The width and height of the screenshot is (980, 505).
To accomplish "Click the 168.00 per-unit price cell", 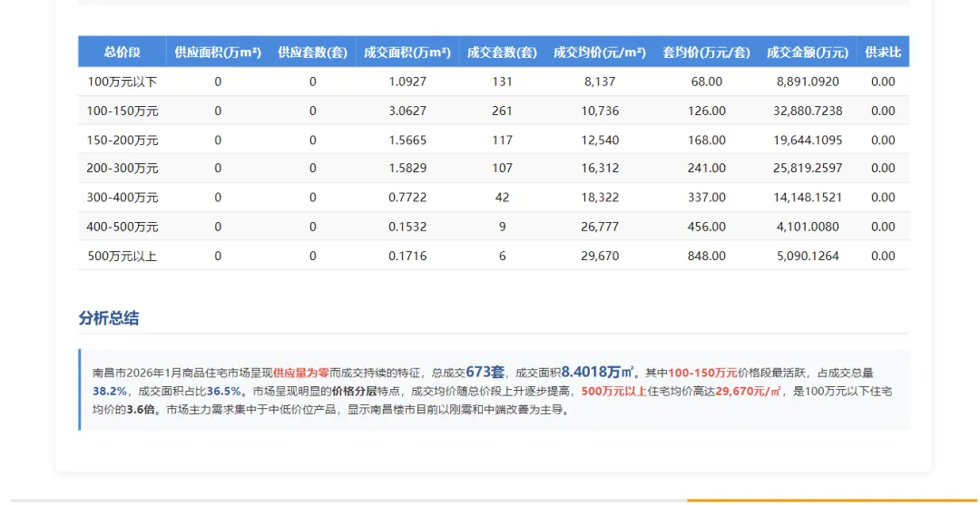I will [707, 141].
